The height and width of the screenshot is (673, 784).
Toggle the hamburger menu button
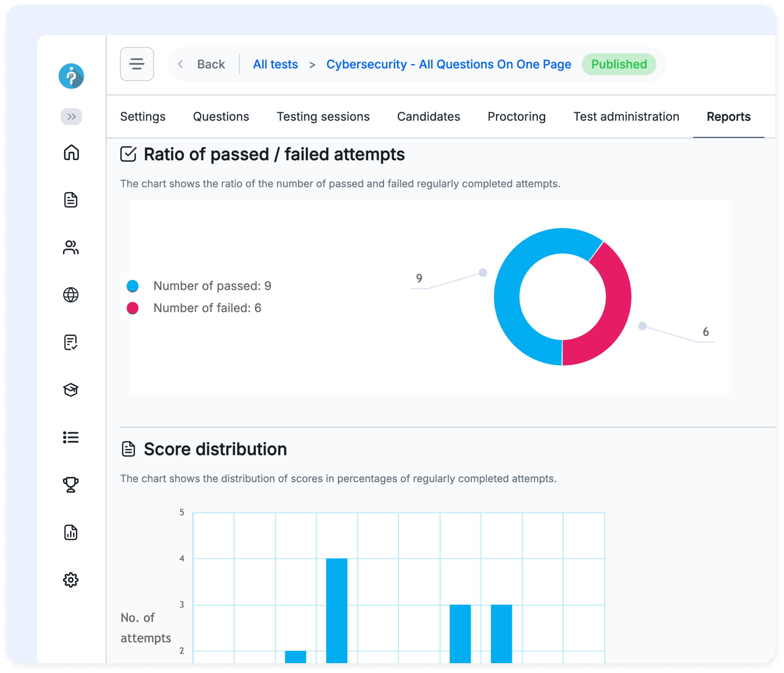point(137,64)
